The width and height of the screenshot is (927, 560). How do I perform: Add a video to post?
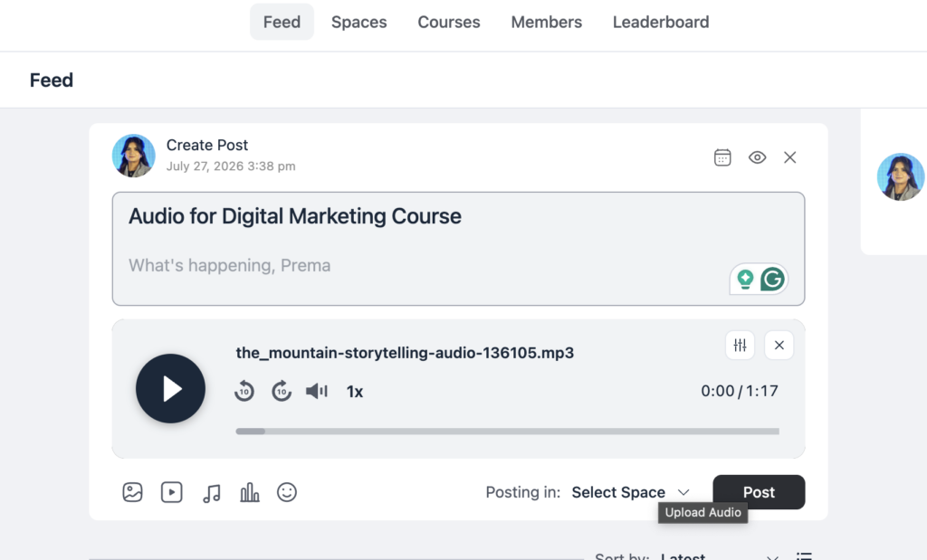(x=171, y=492)
